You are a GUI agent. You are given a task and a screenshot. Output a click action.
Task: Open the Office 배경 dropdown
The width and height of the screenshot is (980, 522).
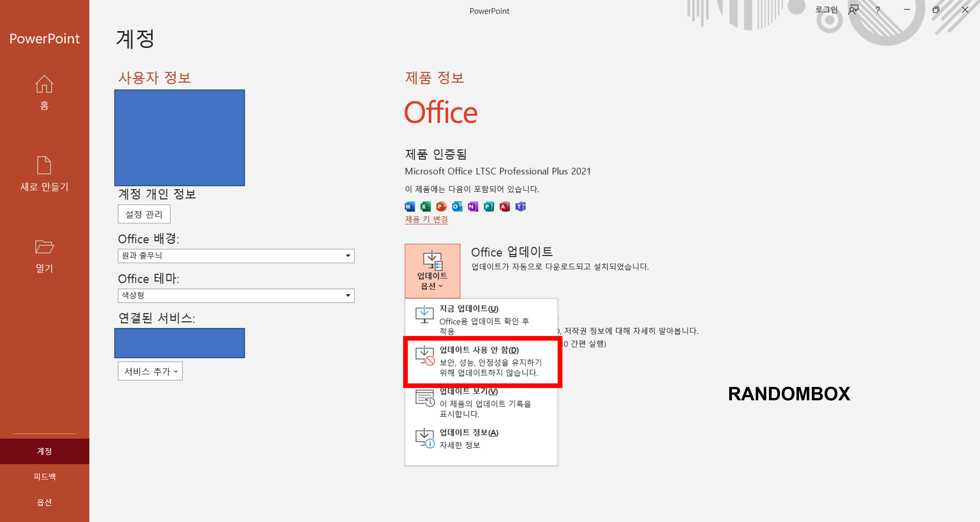coord(347,256)
